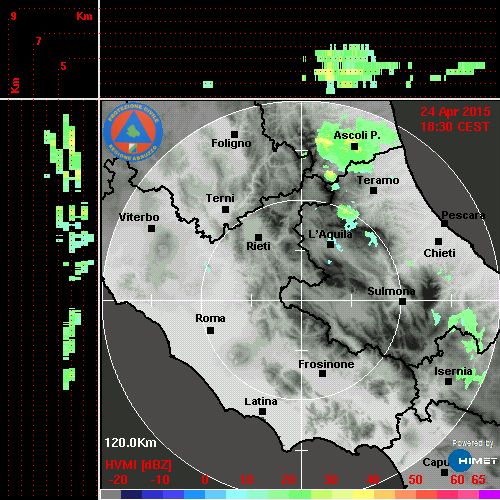Click the Foligno city marker
The height and width of the screenshot is (500, 500).
[x=235, y=134]
